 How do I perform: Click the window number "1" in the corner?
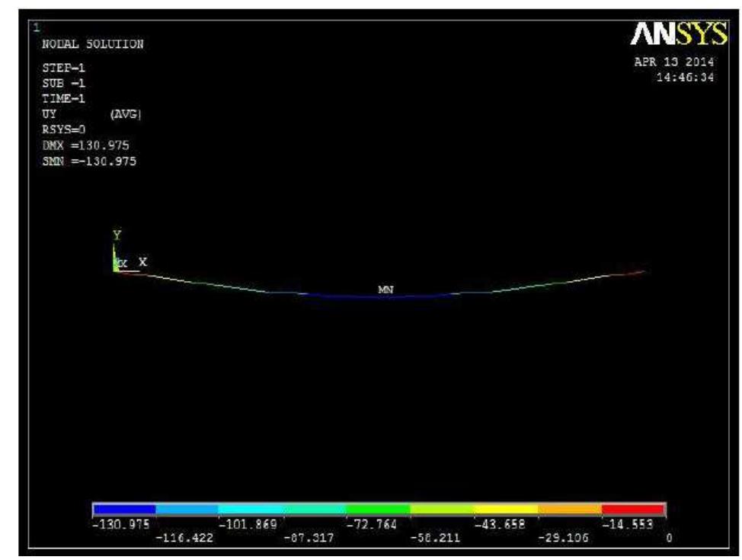coord(37,28)
